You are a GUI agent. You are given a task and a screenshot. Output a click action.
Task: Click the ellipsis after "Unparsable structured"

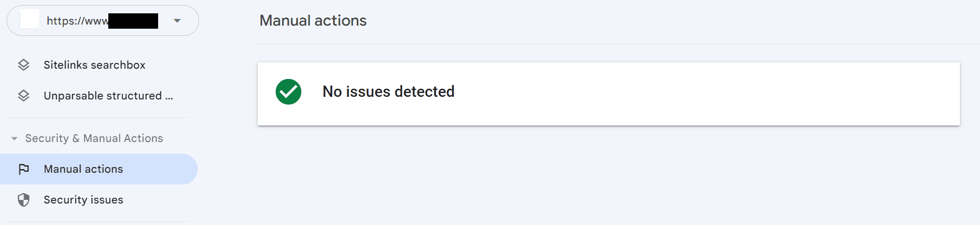[x=169, y=96]
